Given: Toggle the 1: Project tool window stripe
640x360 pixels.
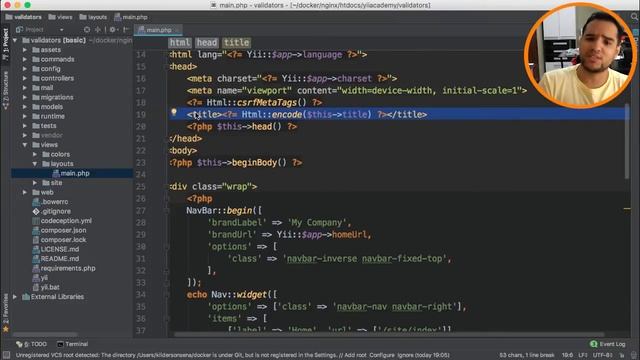Looking at the screenshot, I should (5, 44).
